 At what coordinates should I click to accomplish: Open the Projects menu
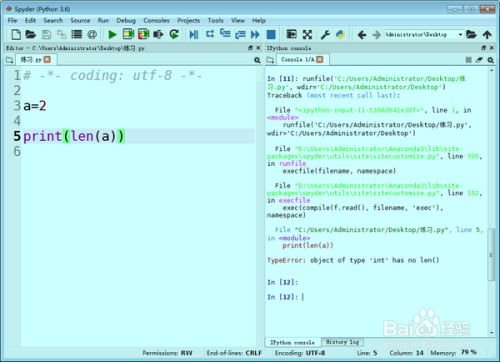tap(188, 20)
